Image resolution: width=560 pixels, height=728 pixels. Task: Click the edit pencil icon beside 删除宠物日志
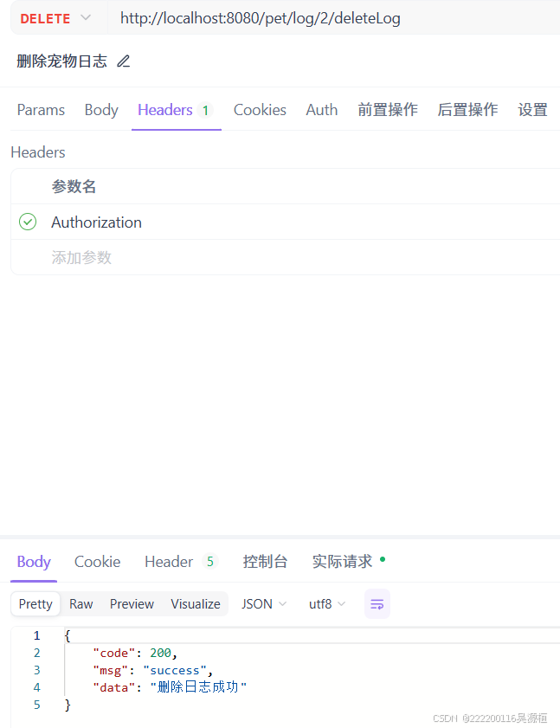coord(124,61)
